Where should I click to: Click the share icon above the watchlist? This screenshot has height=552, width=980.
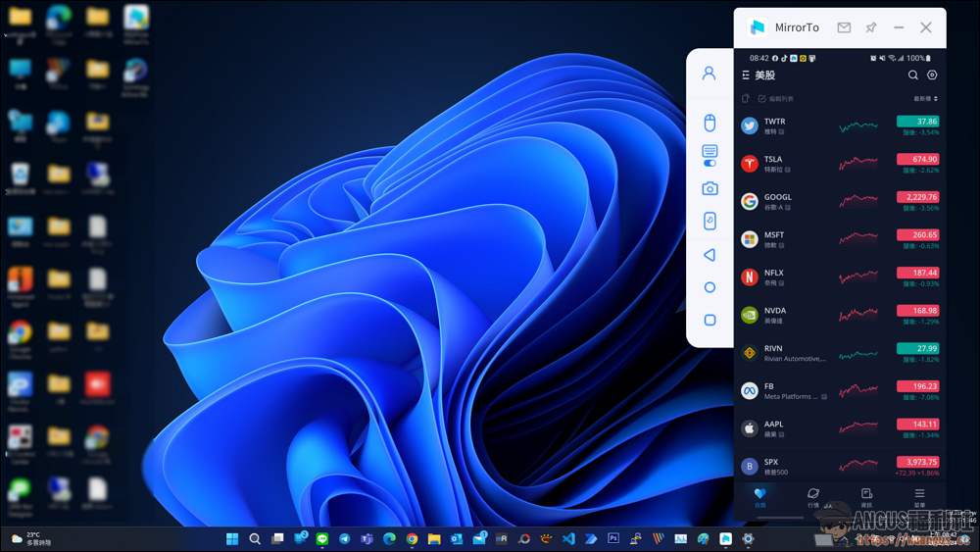(745, 98)
